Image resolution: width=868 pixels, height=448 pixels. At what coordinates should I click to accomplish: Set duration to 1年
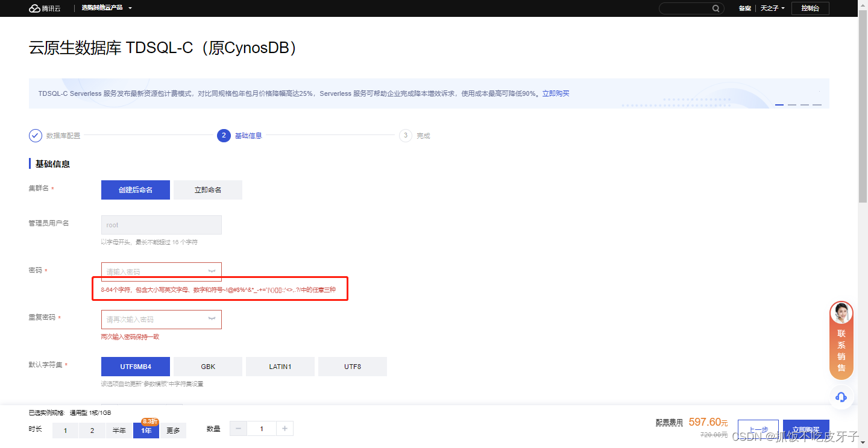click(146, 431)
